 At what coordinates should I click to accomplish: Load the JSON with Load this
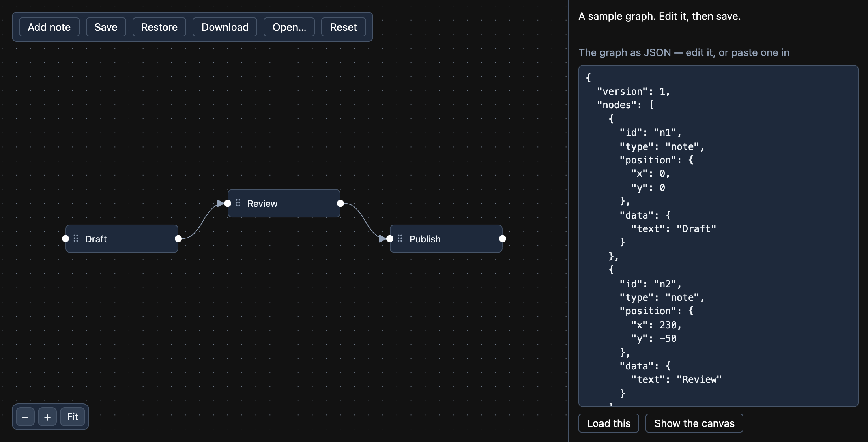click(x=609, y=423)
